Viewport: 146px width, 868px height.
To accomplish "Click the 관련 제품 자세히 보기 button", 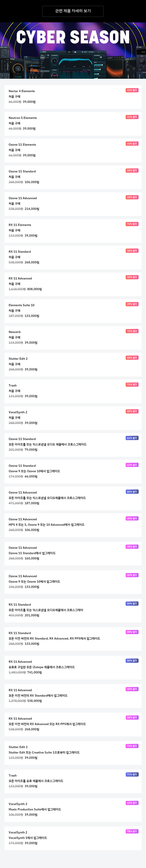I will (73, 11).
